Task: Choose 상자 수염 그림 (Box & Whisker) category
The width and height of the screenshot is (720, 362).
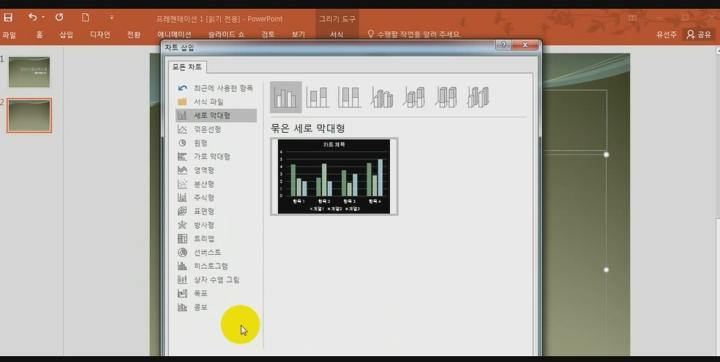Action: (x=216, y=280)
